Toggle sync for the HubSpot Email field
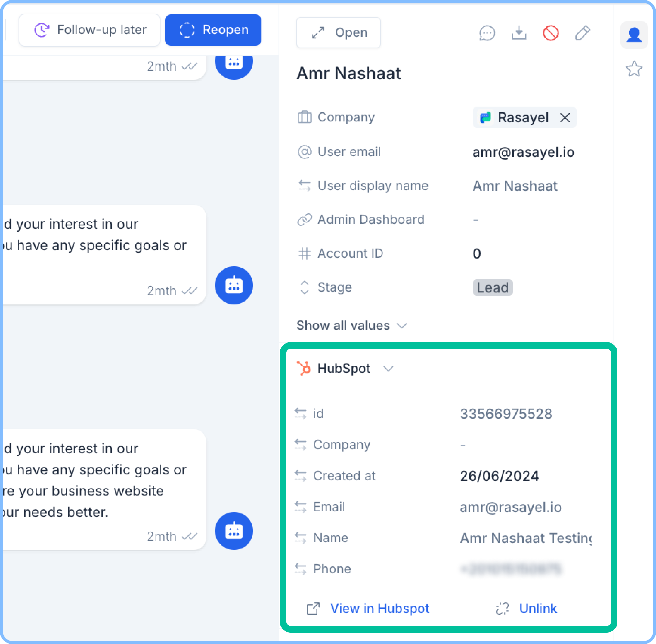The height and width of the screenshot is (644, 656). tap(301, 506)
